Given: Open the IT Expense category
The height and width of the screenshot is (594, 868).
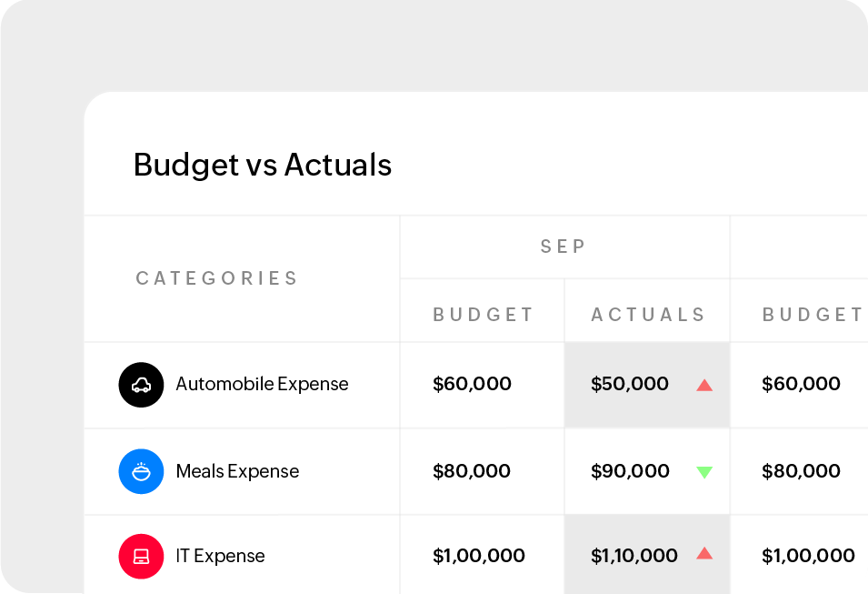Looking at the screenshot, I should tap(220, 556).
